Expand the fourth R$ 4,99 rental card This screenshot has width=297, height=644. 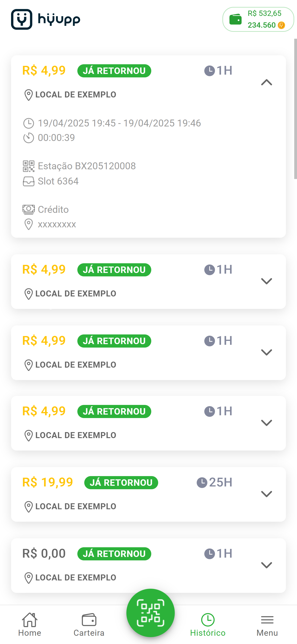(267, 423)
